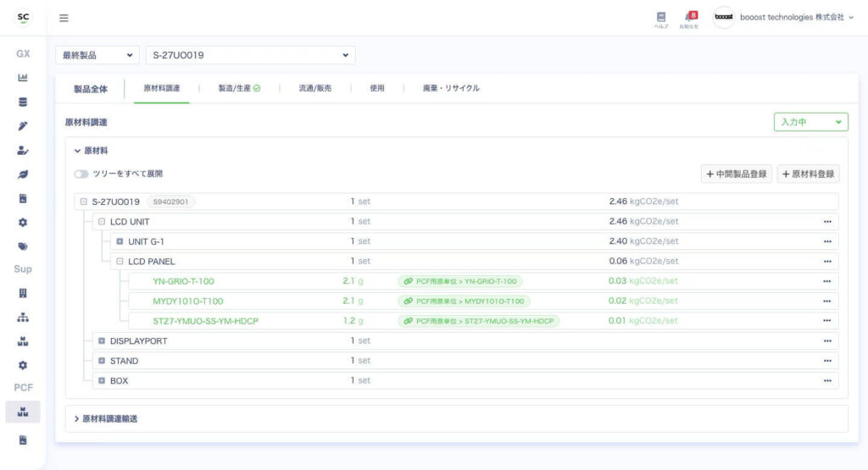Open the ヘルプ help icon
This screenshot has width=868, height=470.
[661, 19]
